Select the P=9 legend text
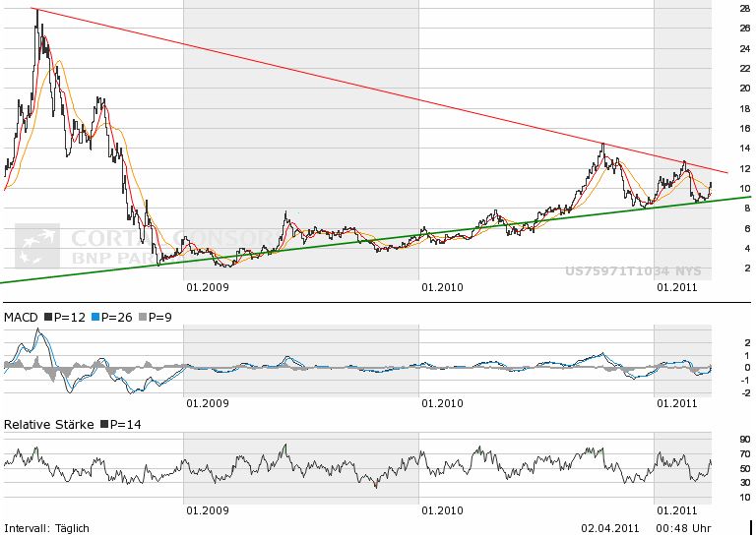The width and height of the screenshot is (756, 537). [160, 317]
